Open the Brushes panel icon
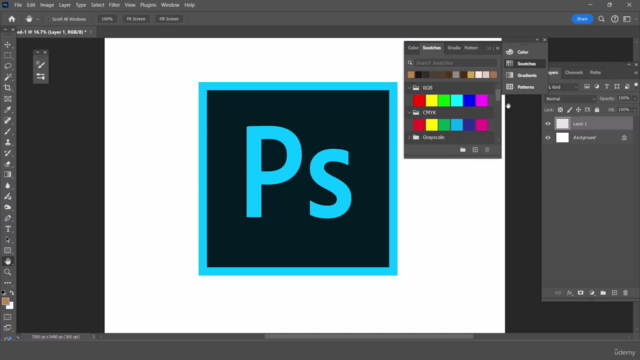Viewport: 640px width, 360px height. pos(40,64)
